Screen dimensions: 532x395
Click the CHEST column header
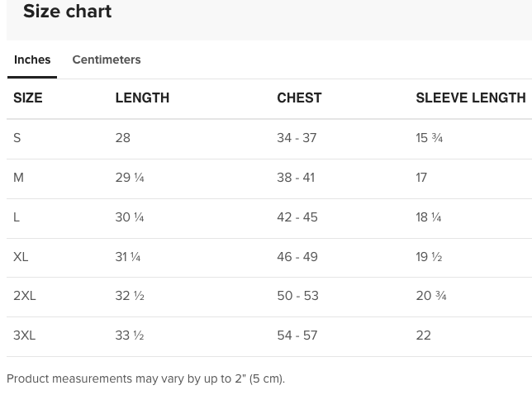point(299,98)
